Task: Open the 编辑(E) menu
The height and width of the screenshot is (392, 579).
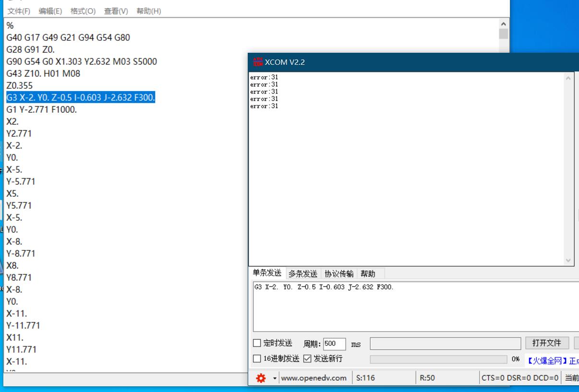Action: [x=50, y=11]
